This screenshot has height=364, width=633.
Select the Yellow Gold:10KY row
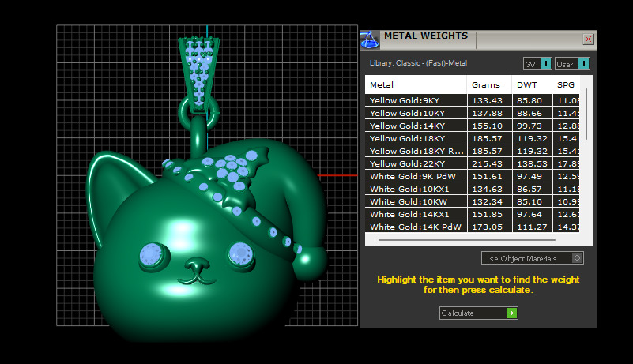click(x=473, y=113)
